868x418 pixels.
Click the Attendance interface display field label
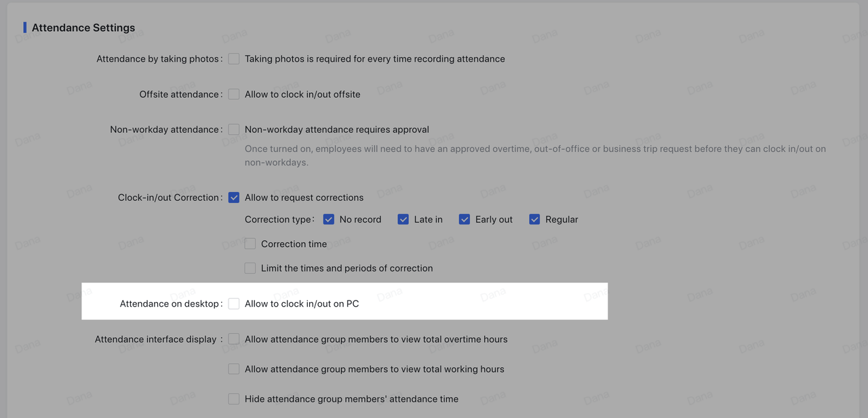click(156, 339)
